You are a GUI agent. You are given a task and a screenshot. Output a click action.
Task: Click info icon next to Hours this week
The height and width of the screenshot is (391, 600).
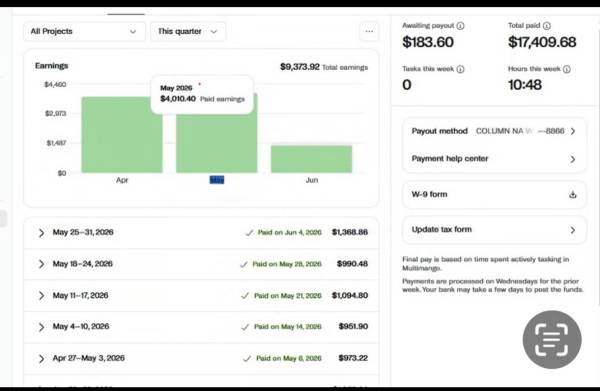(567, 69)
